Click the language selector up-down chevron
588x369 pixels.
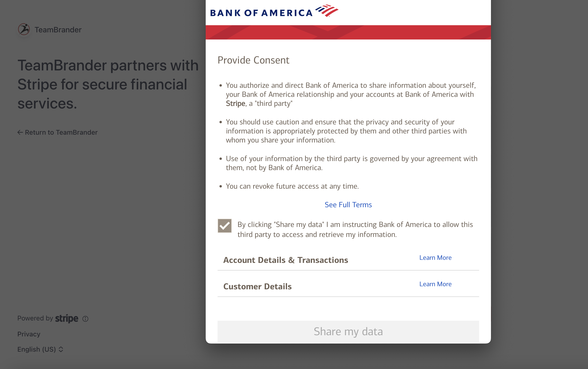[x=61, y=349]
